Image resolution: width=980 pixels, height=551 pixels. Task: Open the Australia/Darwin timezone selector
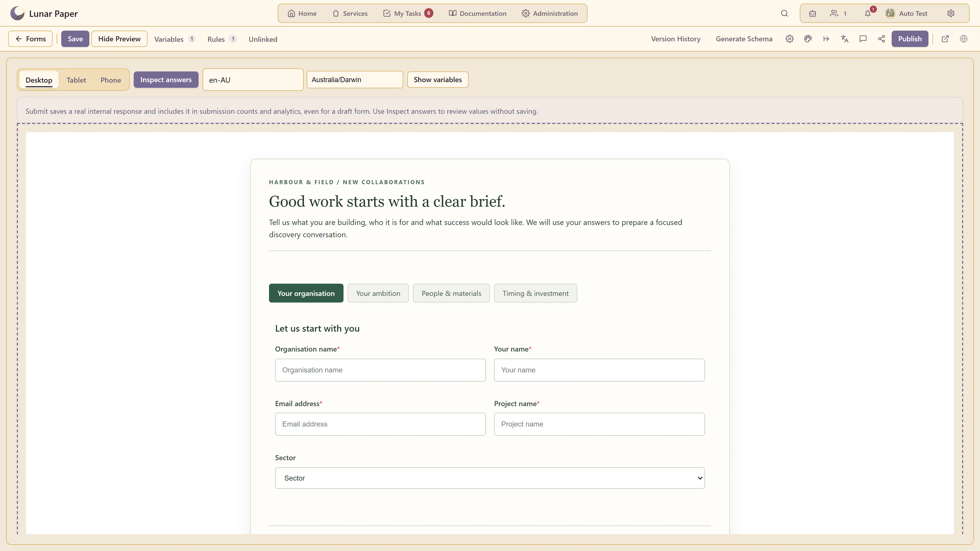coord(354,80)
